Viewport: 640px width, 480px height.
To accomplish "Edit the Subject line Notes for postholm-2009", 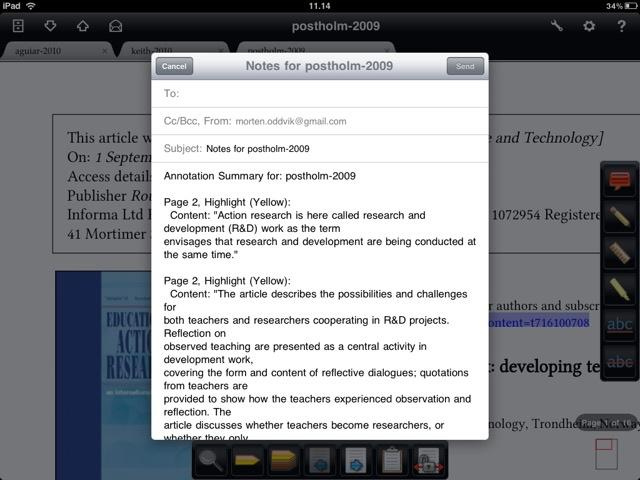I will (x=320, y=149).
